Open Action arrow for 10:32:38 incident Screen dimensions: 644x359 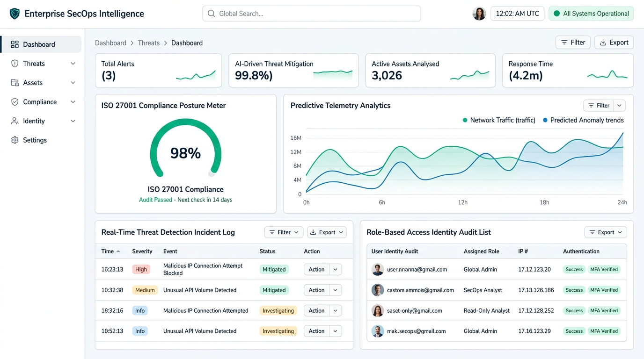336,290
